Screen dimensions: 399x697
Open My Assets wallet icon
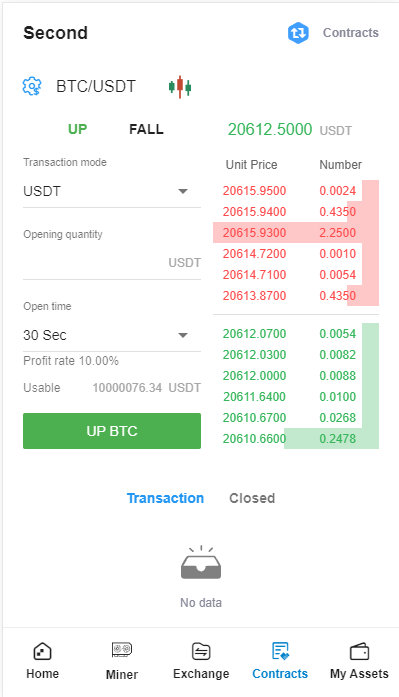pos(359,652)
